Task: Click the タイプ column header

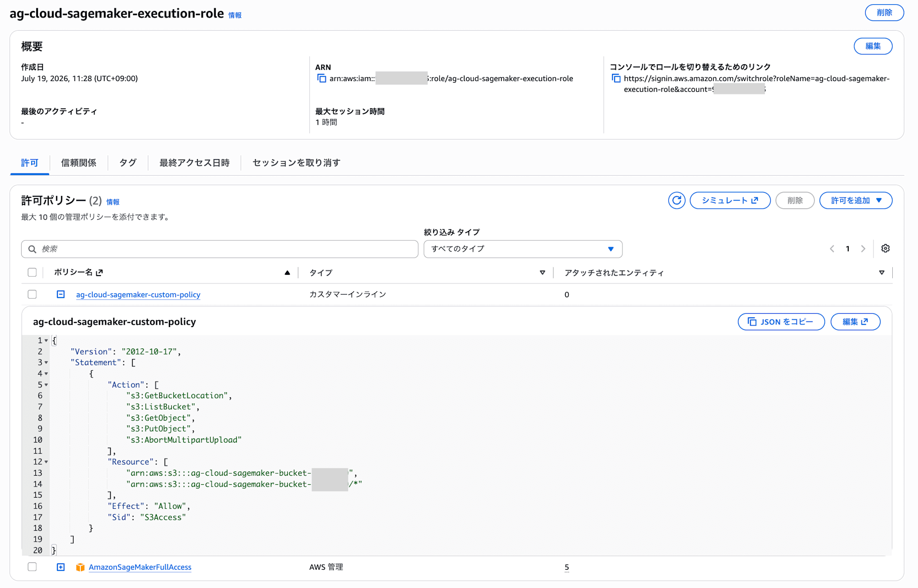Action: coord(321,273)
